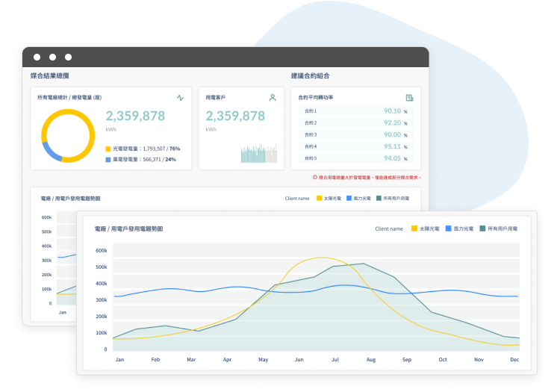Image resolution: width=560 pixels, height=392 pixels.
Task: Click the 2,359,878 kWh total in 用電客戶 card
Action: pos(235,116)
